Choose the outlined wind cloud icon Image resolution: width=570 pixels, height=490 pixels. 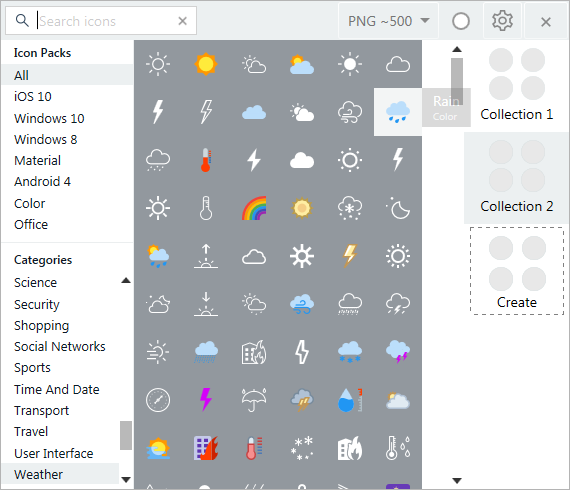[x=350, y=112]
